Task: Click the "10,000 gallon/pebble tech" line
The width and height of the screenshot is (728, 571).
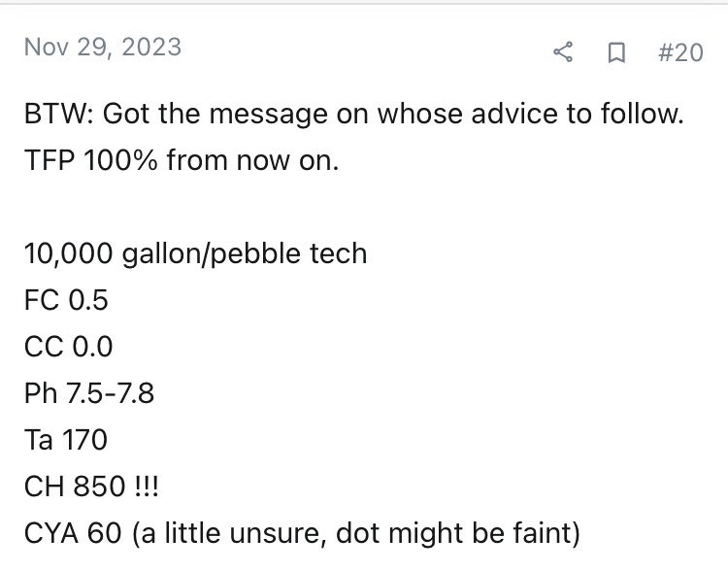Action: [195, 253]
